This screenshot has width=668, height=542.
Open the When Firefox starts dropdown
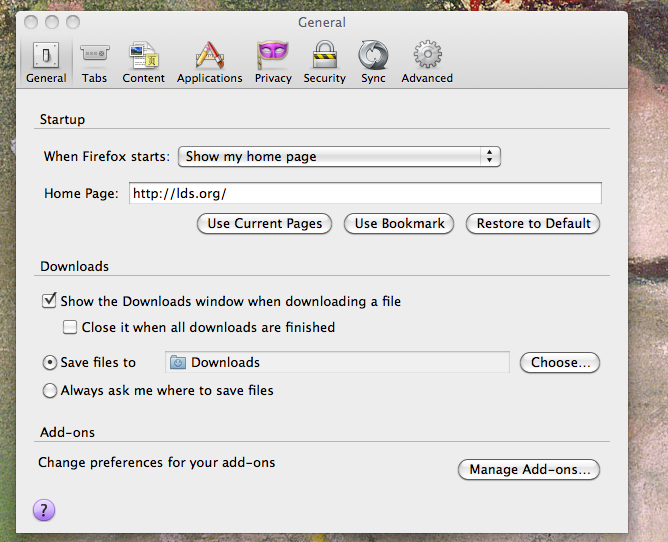(x=339, y=157)
